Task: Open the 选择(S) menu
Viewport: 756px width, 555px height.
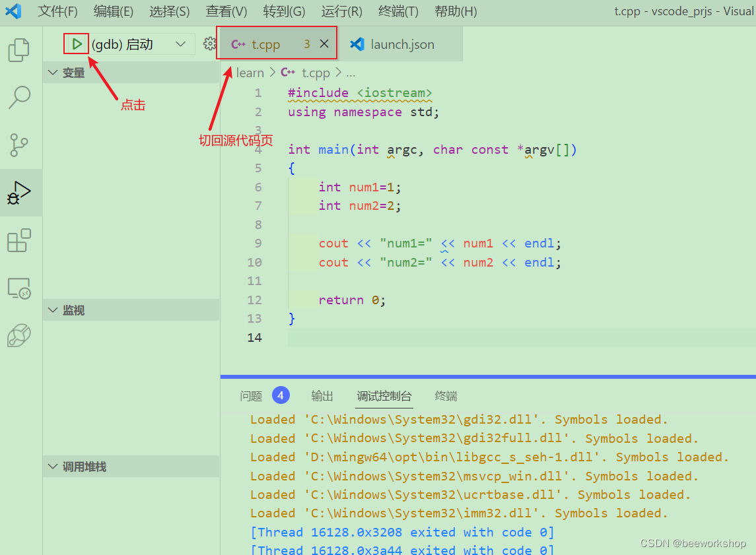Action: click(x=169, y=11)
